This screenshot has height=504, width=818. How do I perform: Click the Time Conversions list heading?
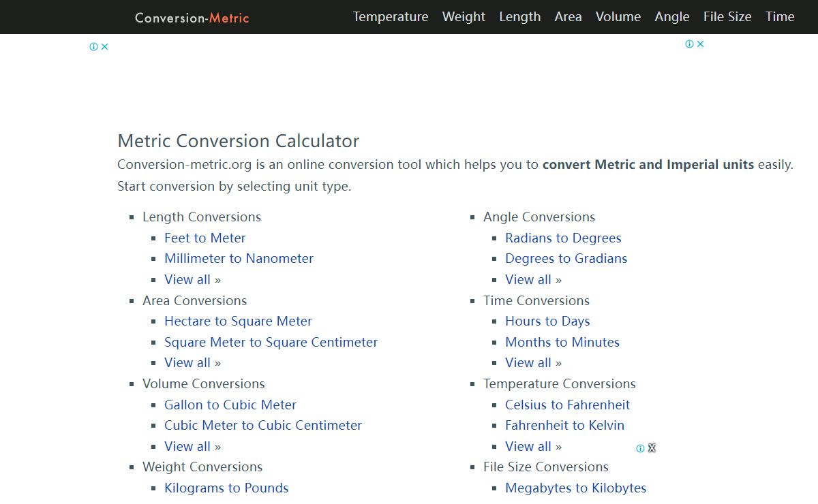[536, 300]
